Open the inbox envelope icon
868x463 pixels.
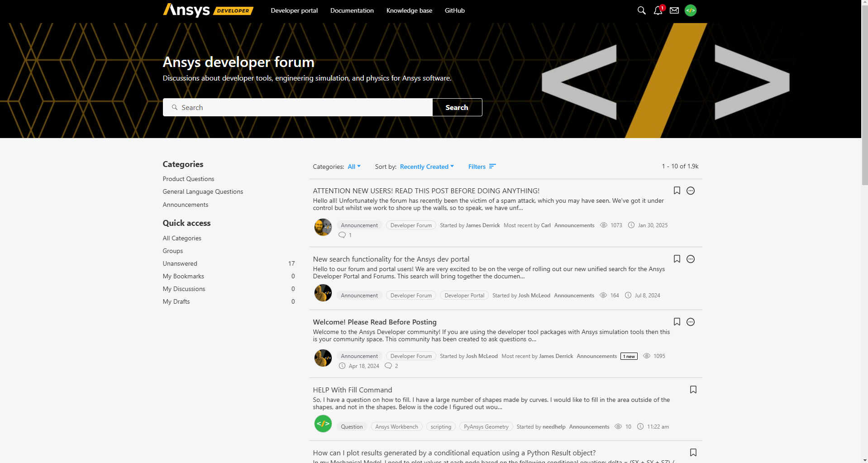pyautogui.click(x=674, y=10)
